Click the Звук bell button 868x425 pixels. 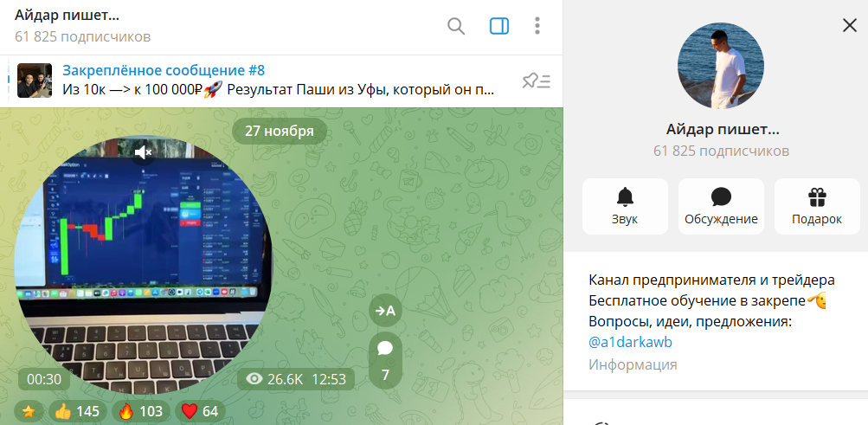coord(625,206)
